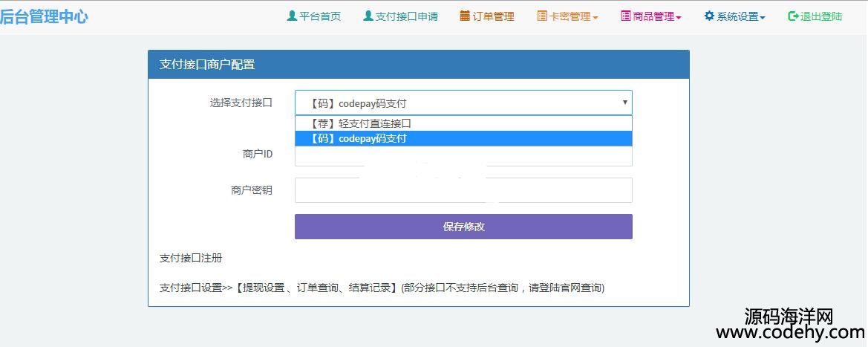Choose 【荐】轻支付直连接口 option
The width and height of the screenshot is (868, 347).
tap(463, 123)
